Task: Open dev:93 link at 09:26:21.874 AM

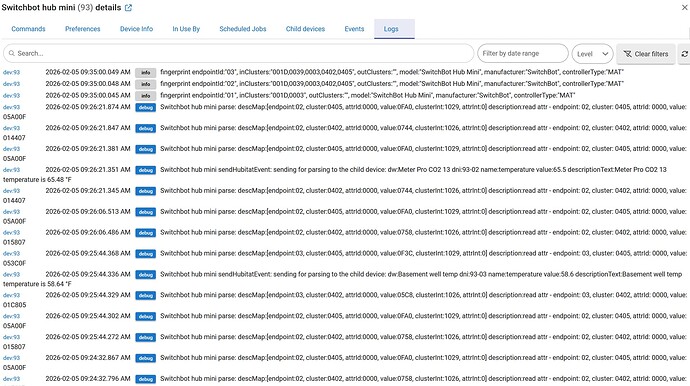Action: tap(11, 107)
